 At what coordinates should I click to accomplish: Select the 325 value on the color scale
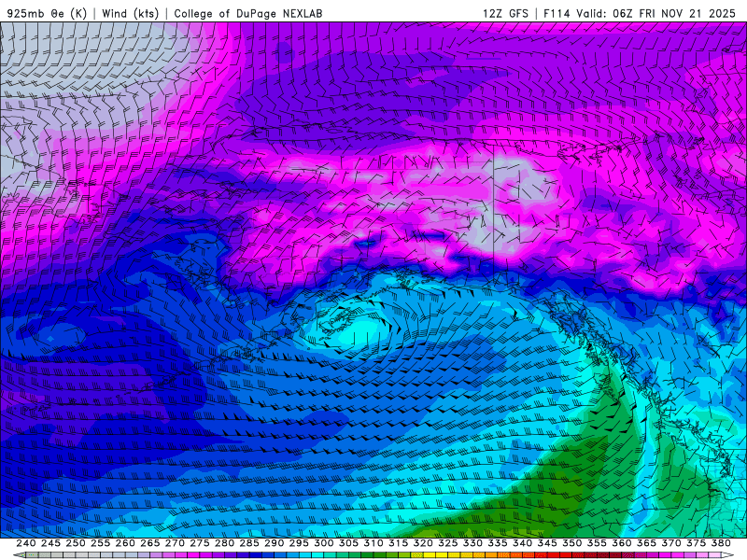click(447, 543)
